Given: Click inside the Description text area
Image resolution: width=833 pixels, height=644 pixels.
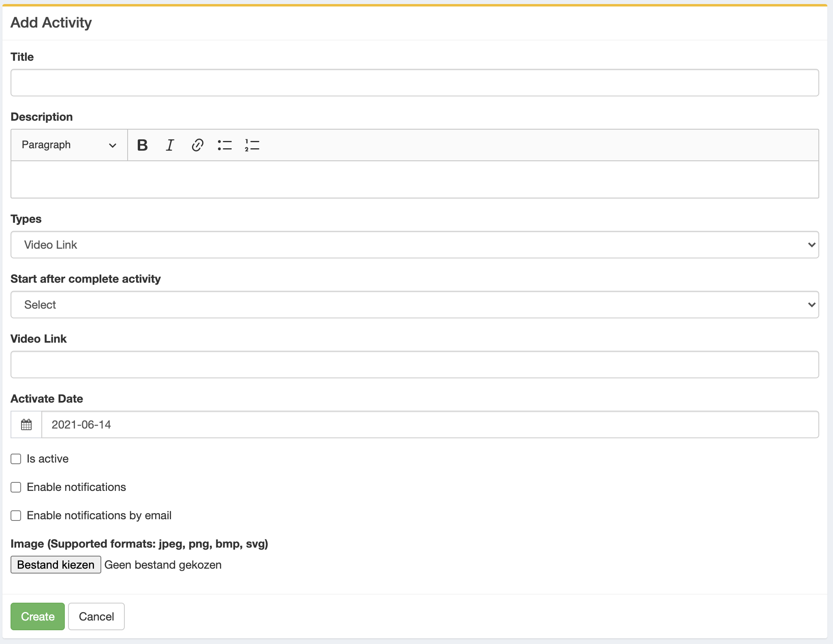Looking at the screenshot, I should point(415,179).
